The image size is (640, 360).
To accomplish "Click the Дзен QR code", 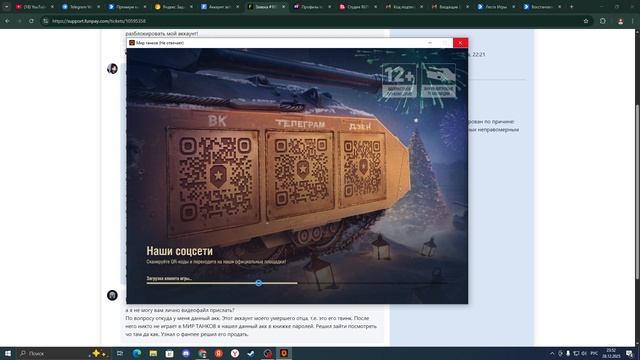I will pos(362,168).
